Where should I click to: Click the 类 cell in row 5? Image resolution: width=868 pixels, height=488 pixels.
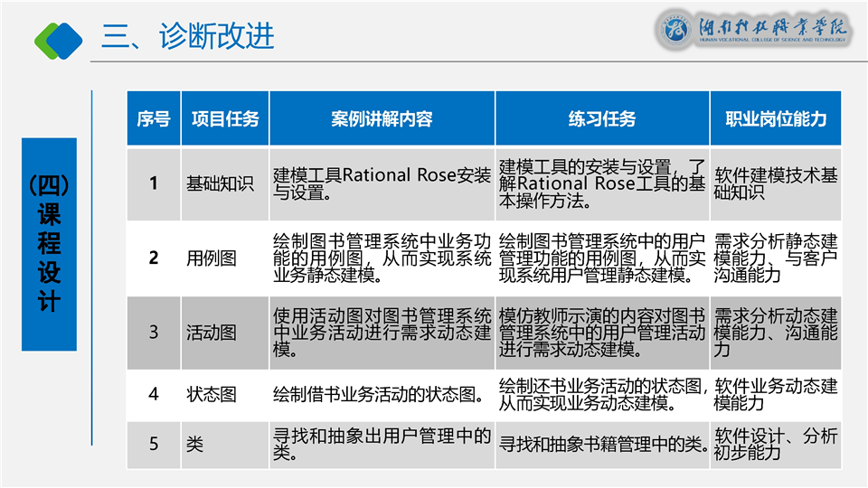point(195,444)
